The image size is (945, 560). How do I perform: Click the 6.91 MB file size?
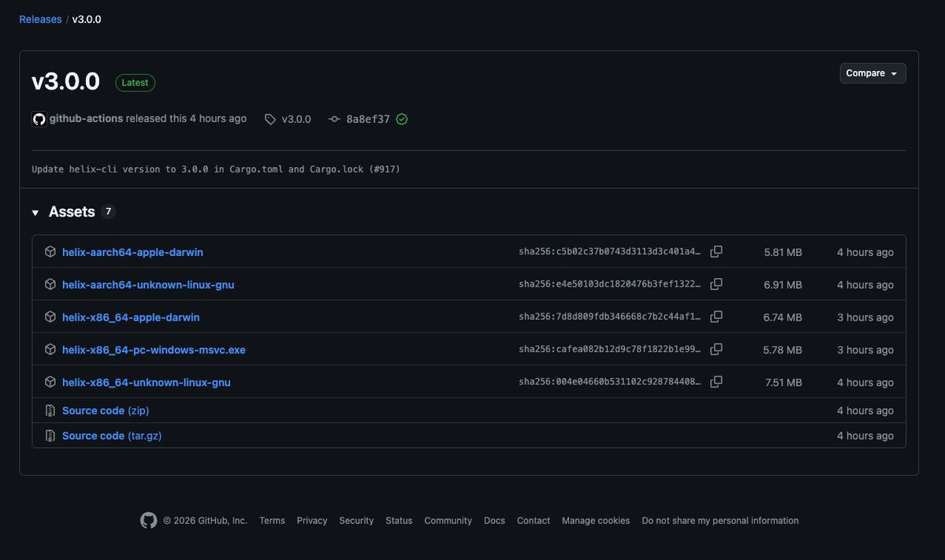[x=783, y=285]
